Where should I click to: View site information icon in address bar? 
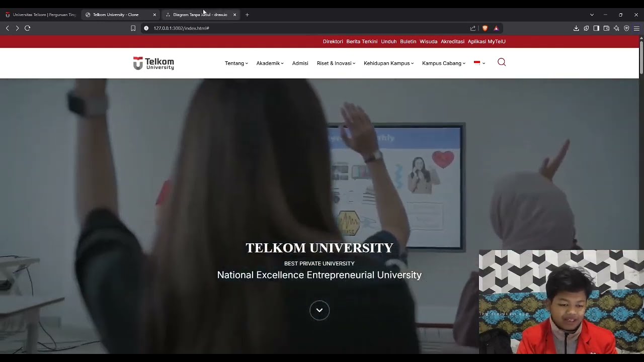point(146,28)
